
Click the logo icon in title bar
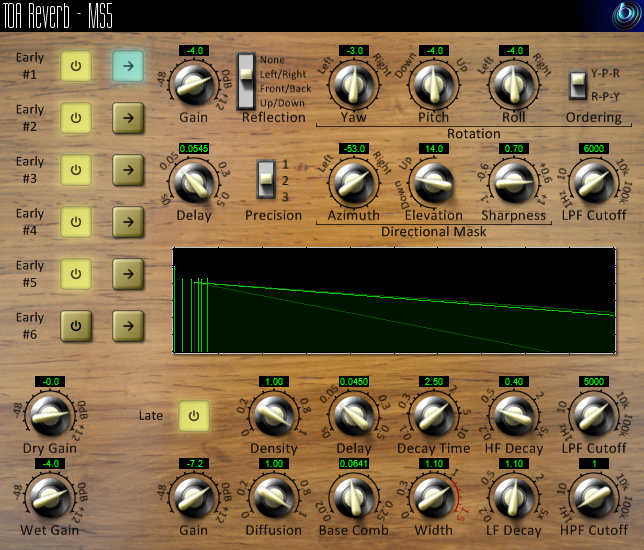coord(626,16)
